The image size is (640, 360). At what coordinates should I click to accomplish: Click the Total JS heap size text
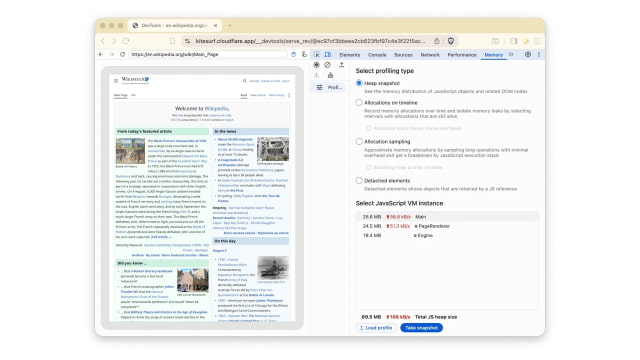click(436, 317)
